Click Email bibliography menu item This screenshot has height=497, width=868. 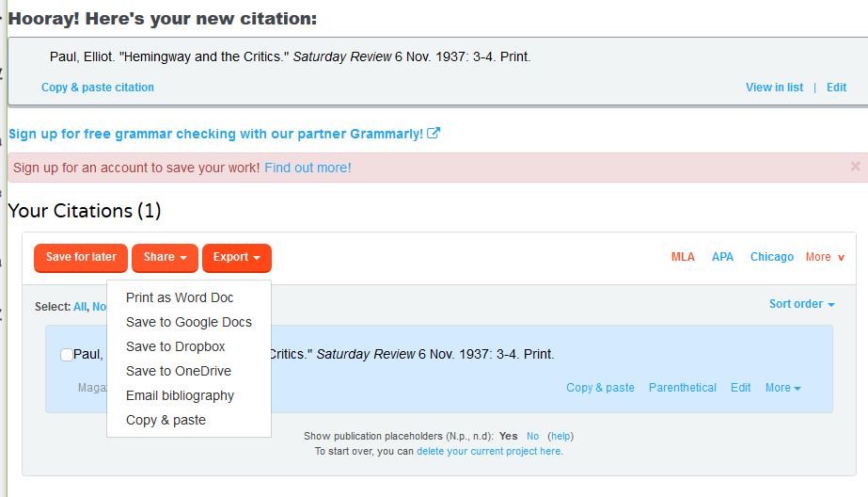180,395
